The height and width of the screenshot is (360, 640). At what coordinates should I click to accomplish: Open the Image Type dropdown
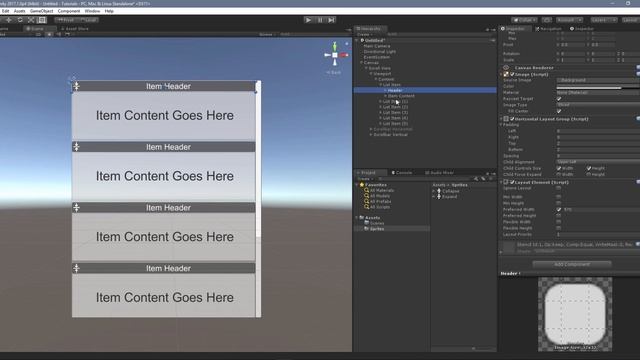[598, 105]
